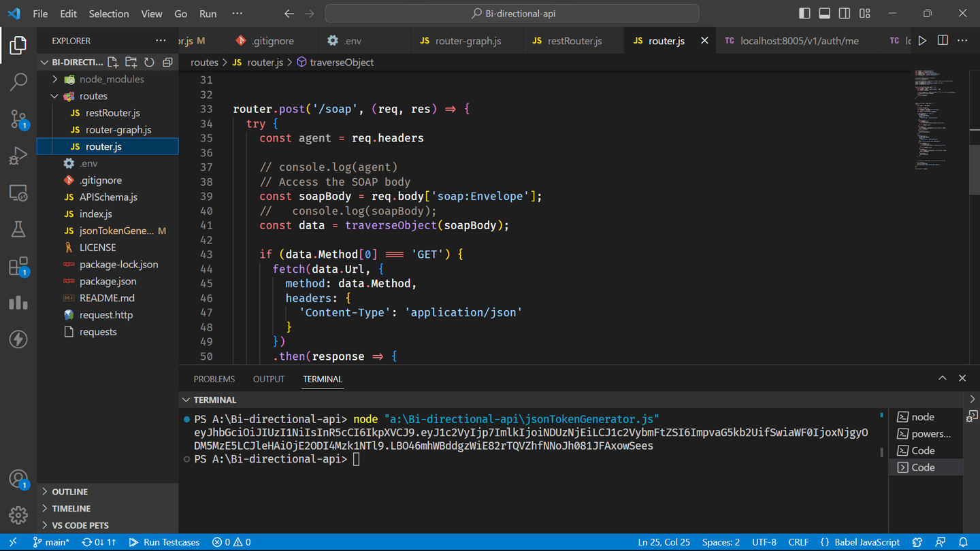
Task: Open the Explorer view in activity bar
Action: 18,45
